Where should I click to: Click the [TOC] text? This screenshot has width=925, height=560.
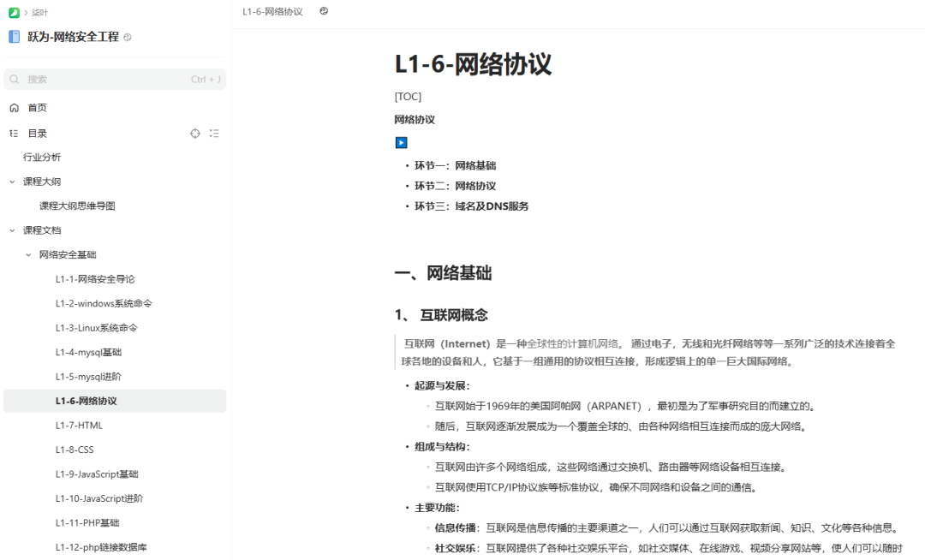[408, 97]
